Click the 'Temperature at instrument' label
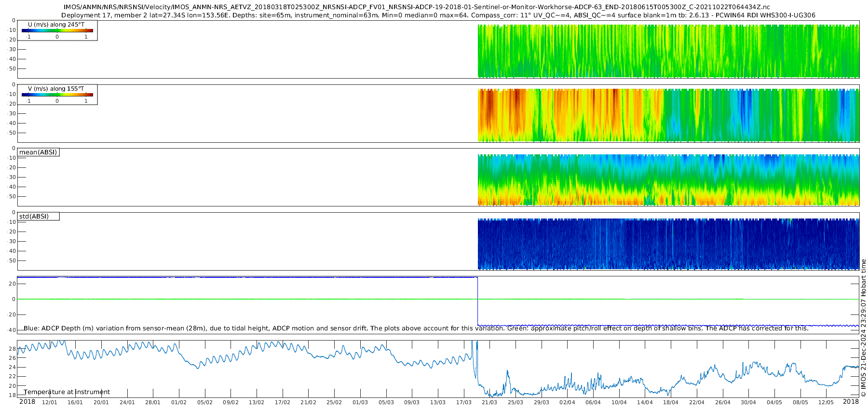 [x=67, y=392]
